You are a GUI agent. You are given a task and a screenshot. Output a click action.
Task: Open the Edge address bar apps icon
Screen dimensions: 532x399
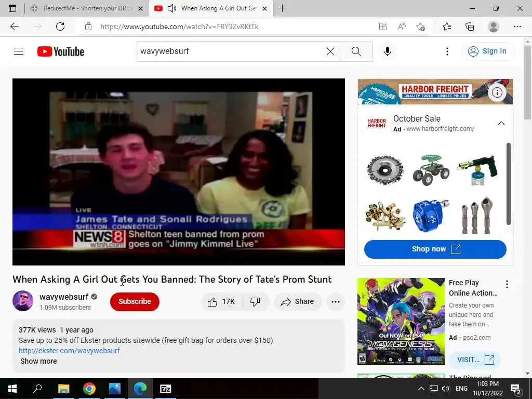(x=383, y=26)
